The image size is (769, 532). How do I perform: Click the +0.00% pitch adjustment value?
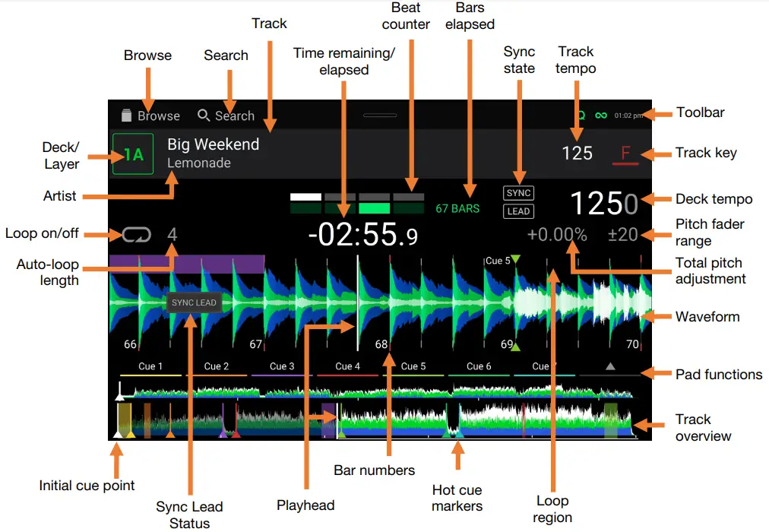coord(557,235)
